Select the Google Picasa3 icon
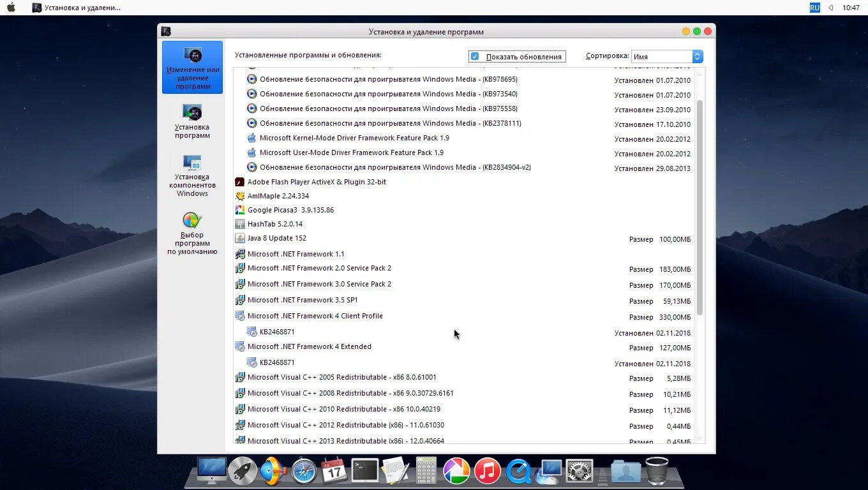The width and height of the screenshot is (868, 490). pos(240,210)
